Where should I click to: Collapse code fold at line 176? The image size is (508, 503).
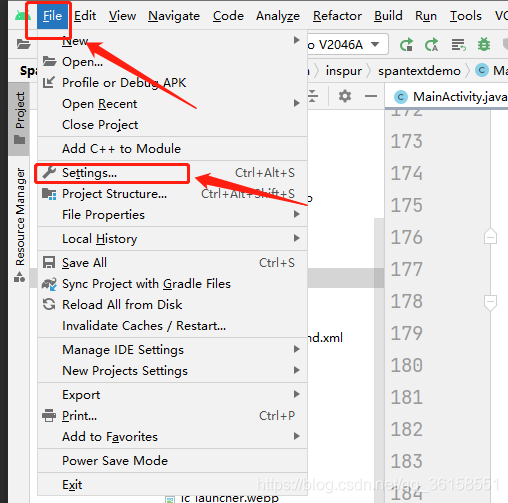point(490,236)
